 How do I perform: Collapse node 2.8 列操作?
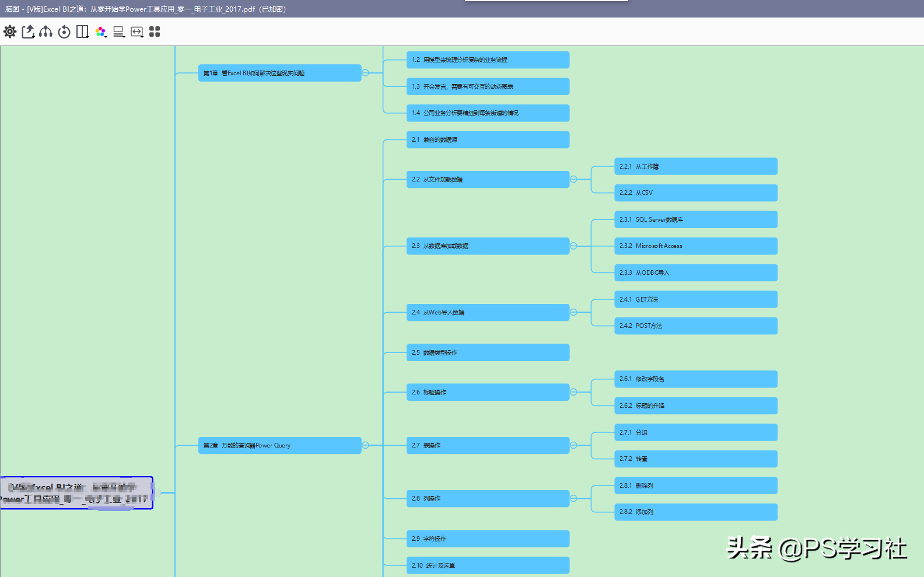coord(573,498)
